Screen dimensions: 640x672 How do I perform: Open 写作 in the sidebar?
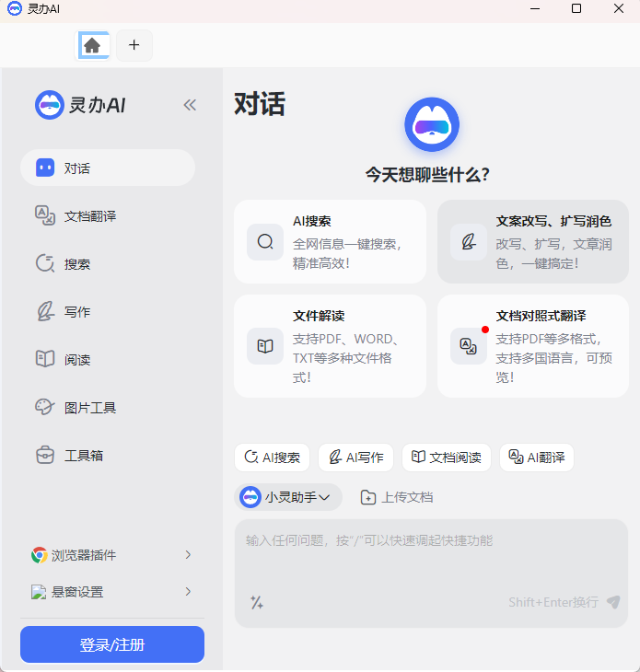[x=108, y=311]
